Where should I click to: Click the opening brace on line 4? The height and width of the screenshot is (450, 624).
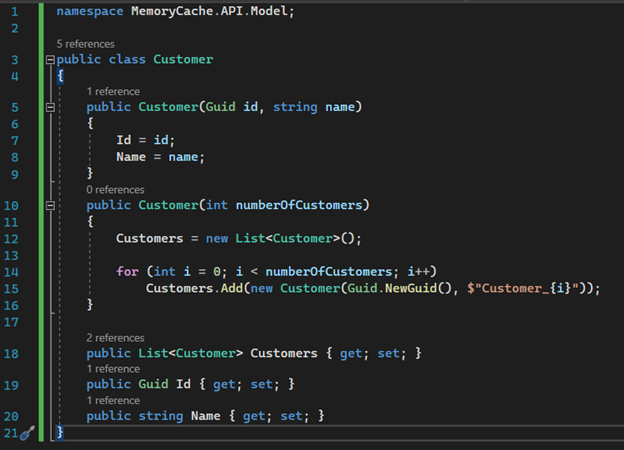[60, 75]
